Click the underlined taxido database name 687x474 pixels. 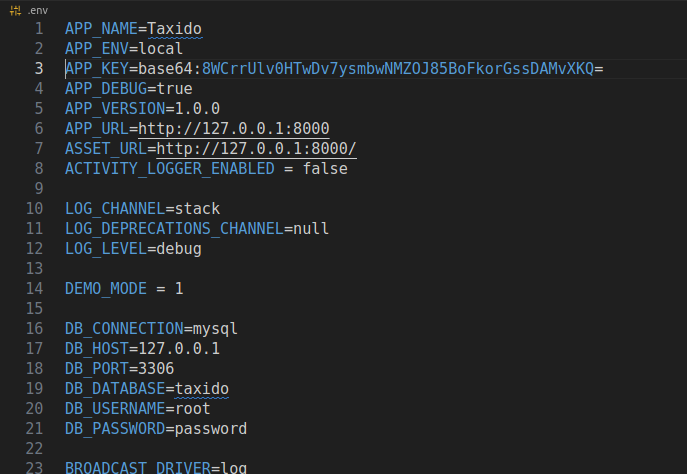[202, 389]
